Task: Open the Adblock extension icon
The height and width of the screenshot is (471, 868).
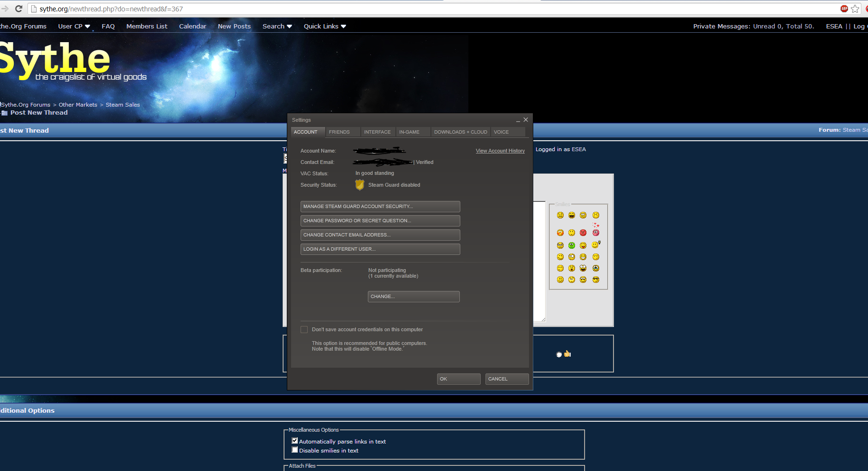Action: coord(844,9)
